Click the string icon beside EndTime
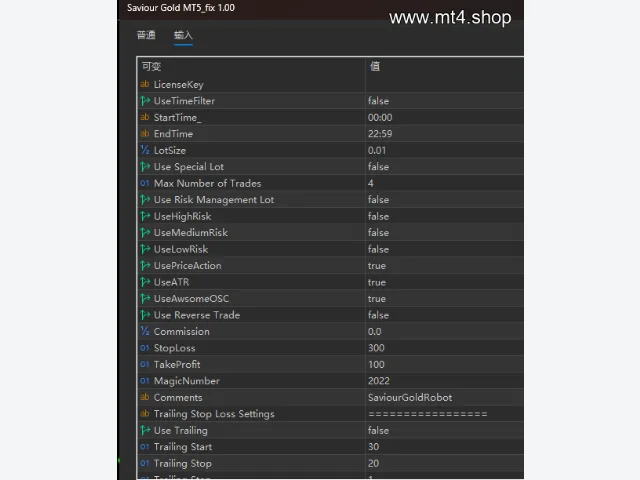Image resolution: width=640 pixels, height=480 pixels. 144,133
